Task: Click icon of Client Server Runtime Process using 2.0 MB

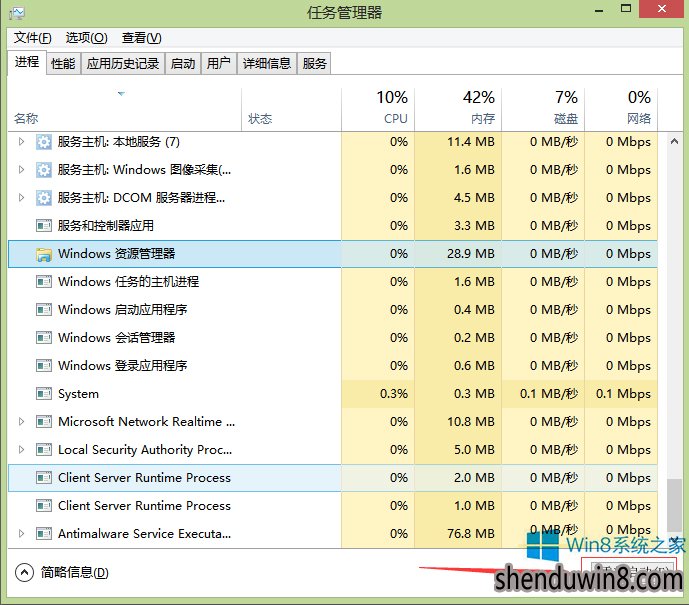Action: click(x=44, y=478)
